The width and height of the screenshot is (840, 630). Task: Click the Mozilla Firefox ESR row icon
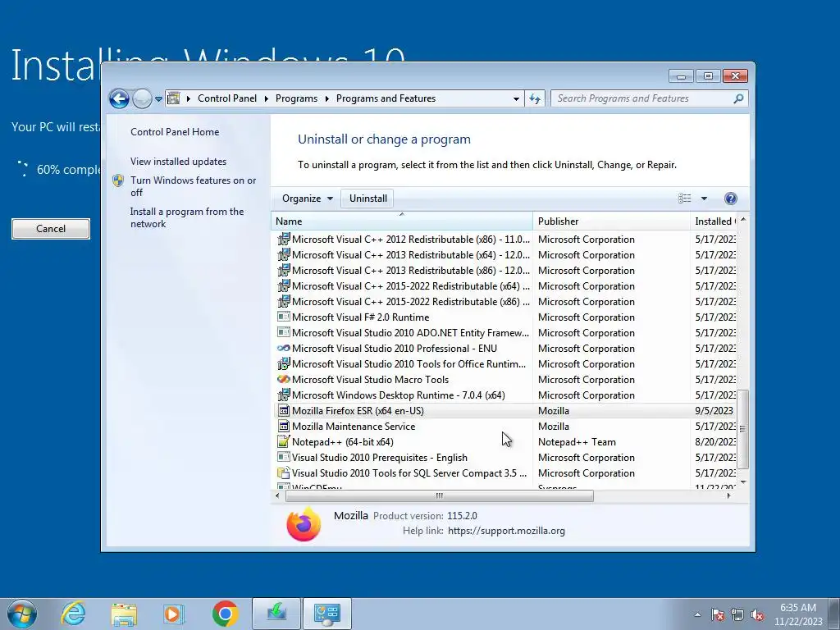(283, 410)
